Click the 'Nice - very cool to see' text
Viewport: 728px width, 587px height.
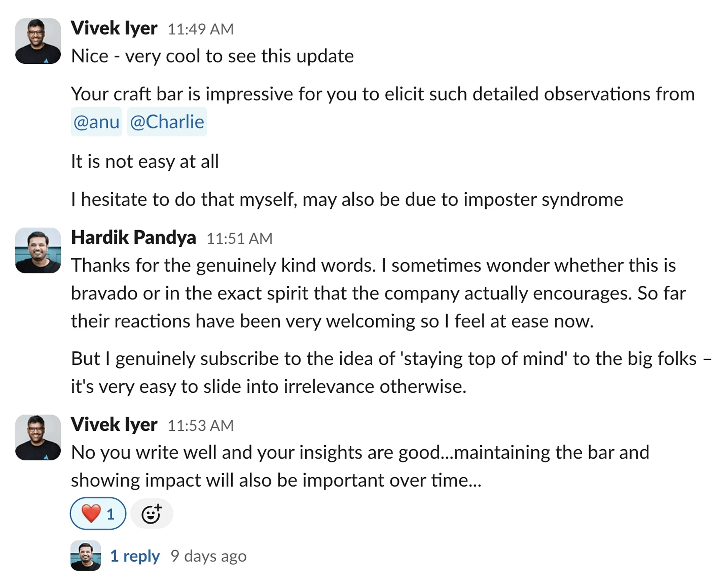point(212,56)
